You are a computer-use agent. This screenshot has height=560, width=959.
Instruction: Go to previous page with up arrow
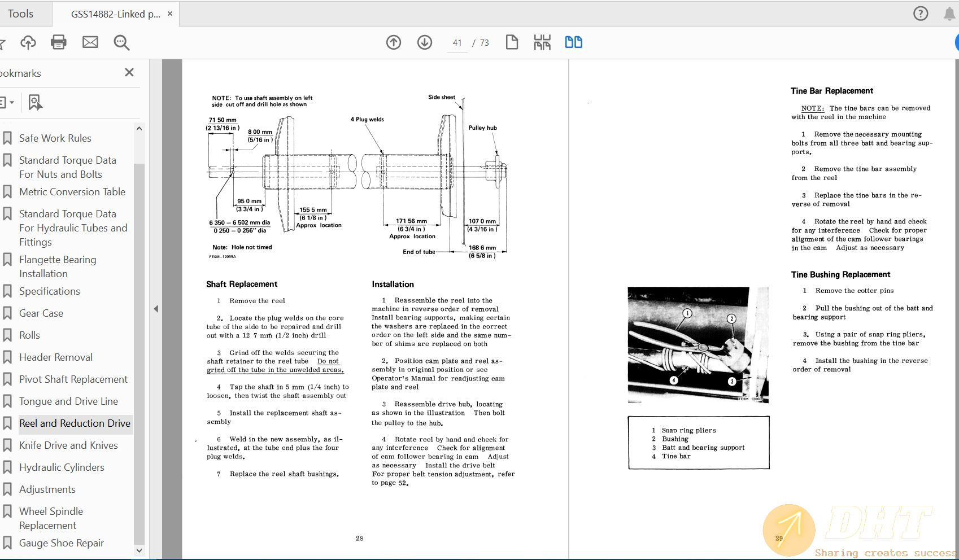[x=394, y=42]
